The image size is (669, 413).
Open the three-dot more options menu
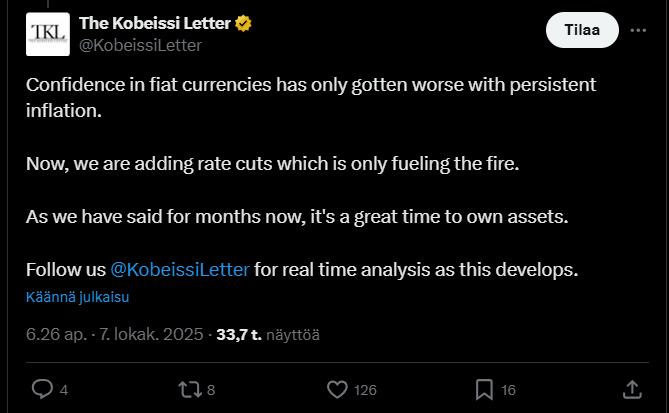click(x=637, y=31)
